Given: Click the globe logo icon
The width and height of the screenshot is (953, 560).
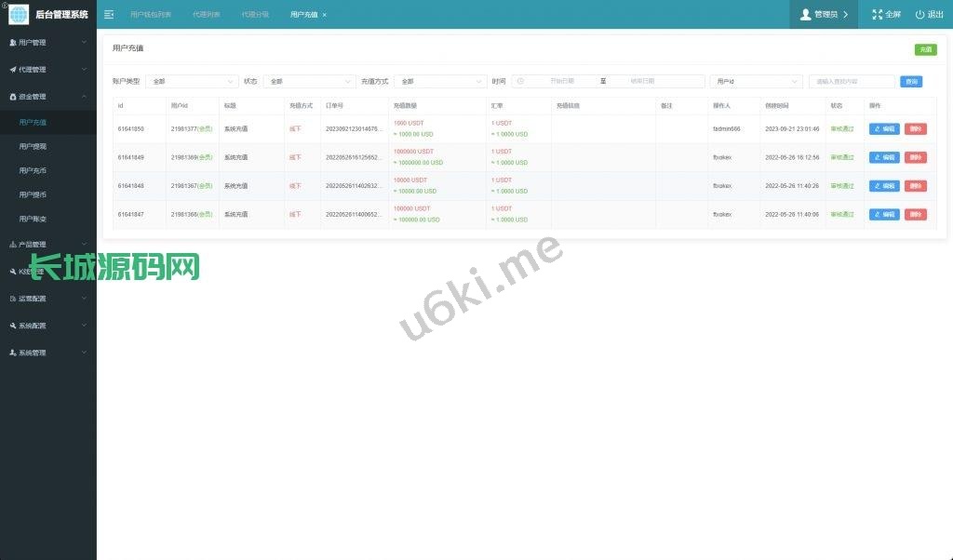Looking at the screenshot, I should pos(19,15).
